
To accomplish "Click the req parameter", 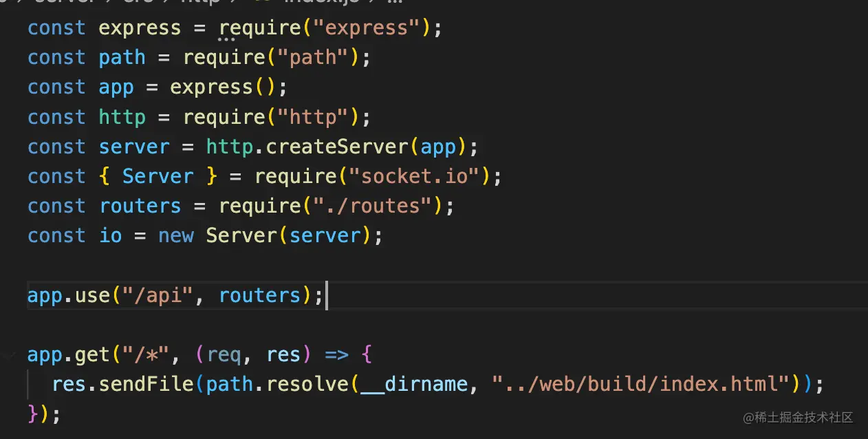I will pyautogui.click(x=224, y=355).
